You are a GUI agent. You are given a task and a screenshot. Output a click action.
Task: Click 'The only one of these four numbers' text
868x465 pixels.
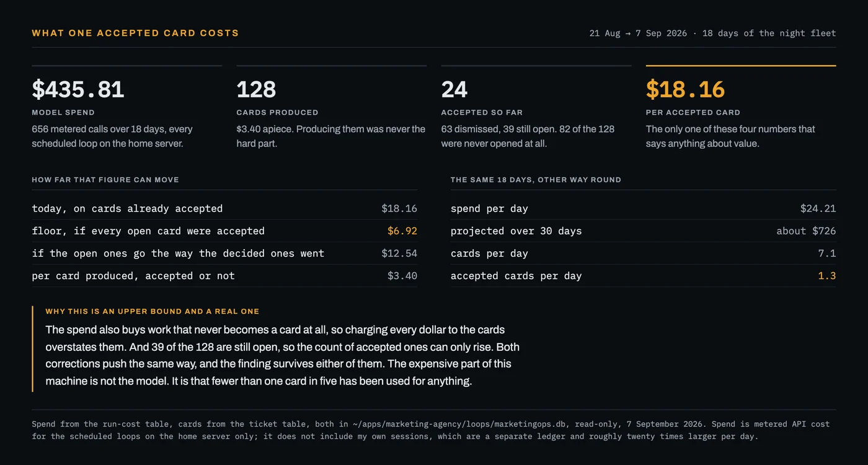[x=730, y=136]
